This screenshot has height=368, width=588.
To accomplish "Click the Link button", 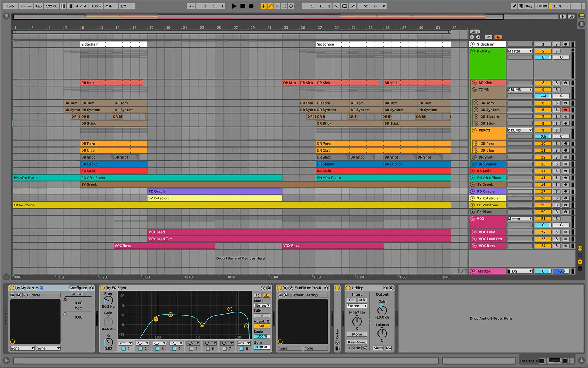I will tap(11, 6).
